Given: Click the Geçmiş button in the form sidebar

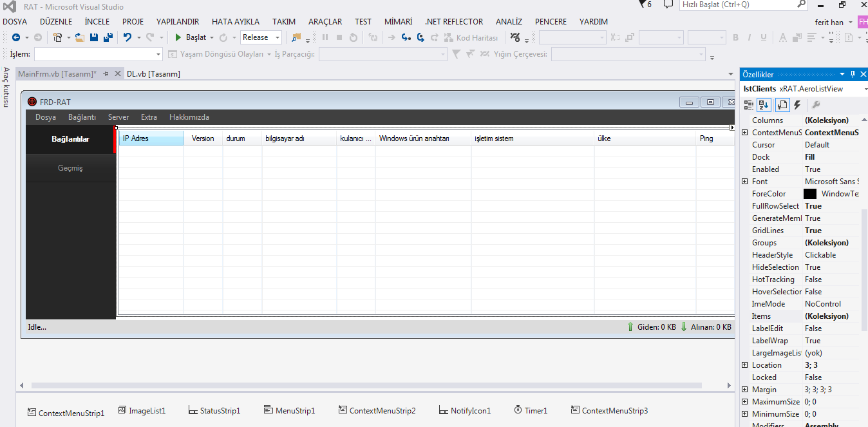Looking at the screenshot, I should [70, 168].
